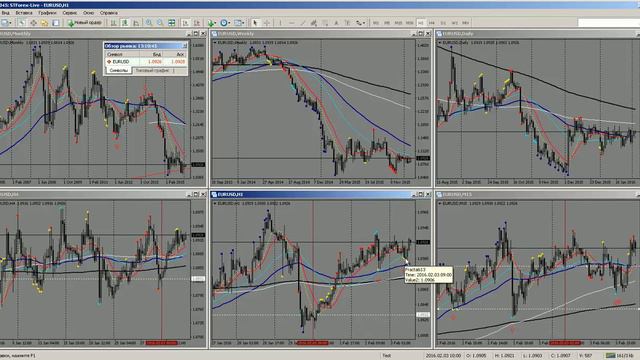Open the Справка menu
This screenshot has width=640, height=360.
(x=109, y=13)
